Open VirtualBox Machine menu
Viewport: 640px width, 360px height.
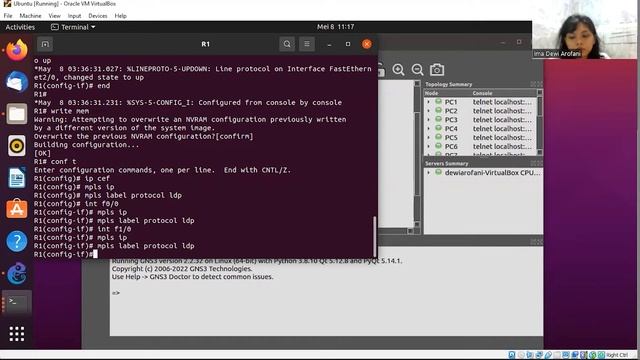[30, 16]
